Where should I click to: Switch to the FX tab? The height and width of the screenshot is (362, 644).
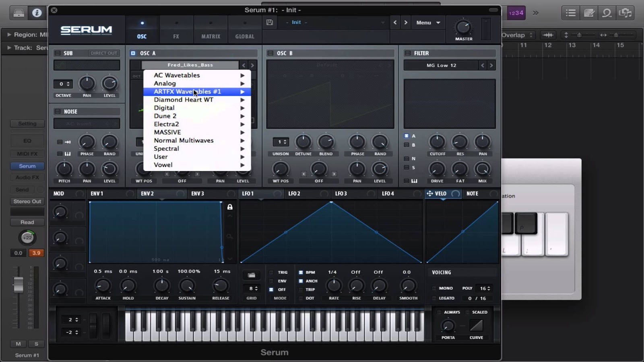coord(176,29)
